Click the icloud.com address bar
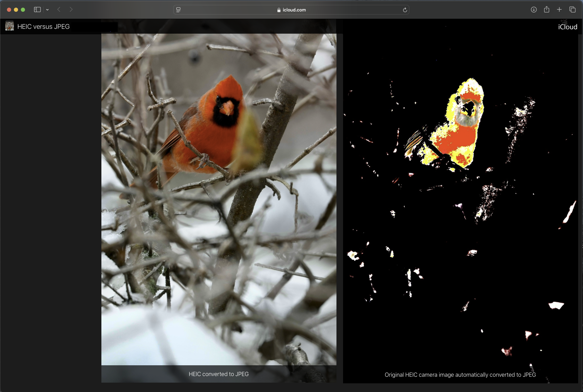The image size is (583, 392). pyautogui.click(x=291, y=10)
